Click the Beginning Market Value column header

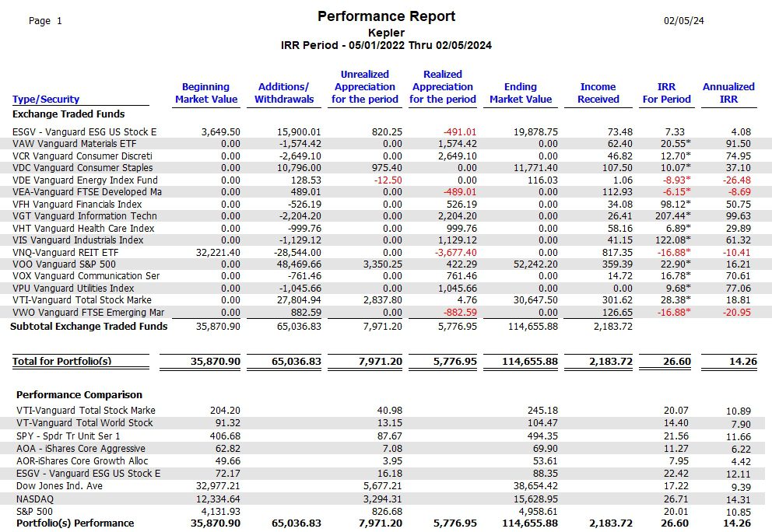[x=205, y=93]
